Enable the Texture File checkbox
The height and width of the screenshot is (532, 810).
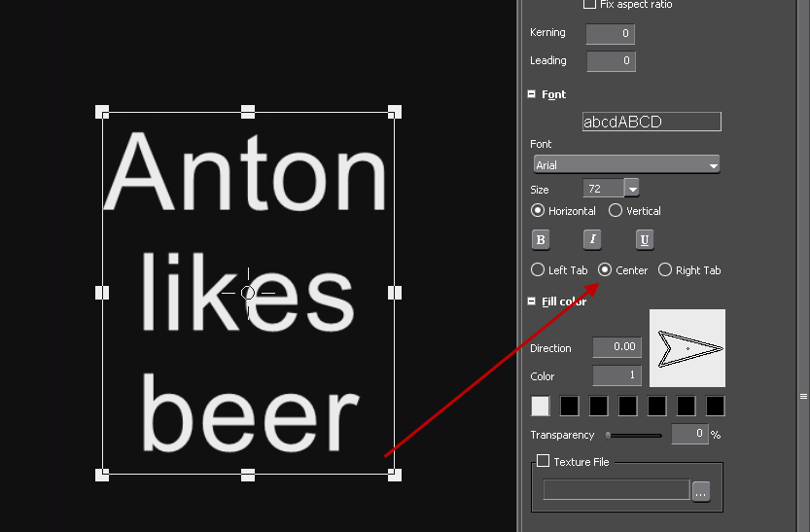pyautogui.click(x=544, y=461)
